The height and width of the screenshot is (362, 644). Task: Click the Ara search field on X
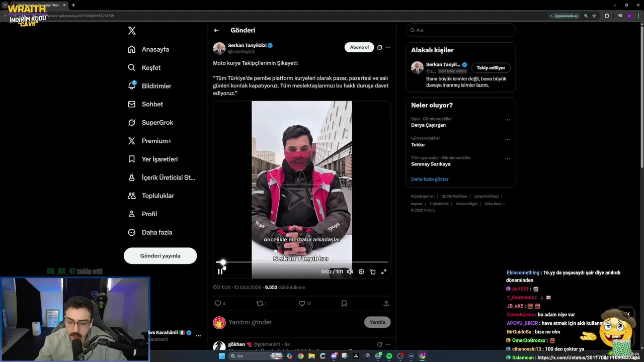pyautogui.click(x=461, y=30)
